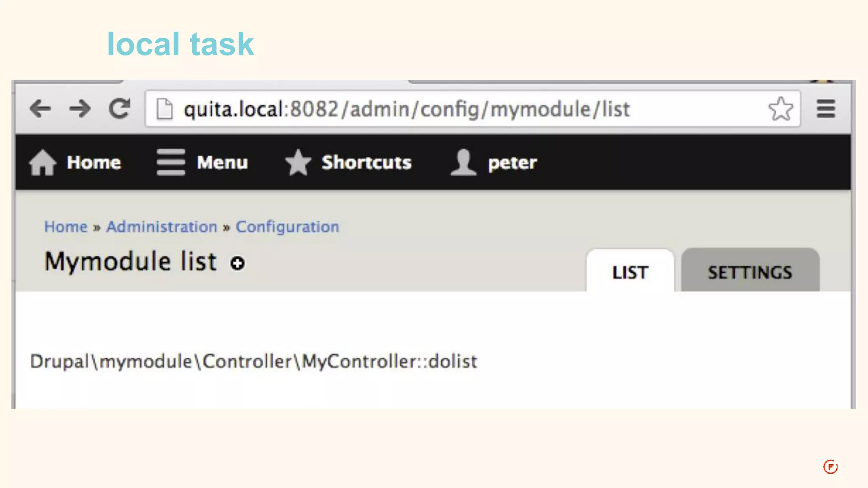The width and height of the screenshot is (868, 488).
Task: Follow the Configuration breadcrumb link
Action: coord(287,227)
